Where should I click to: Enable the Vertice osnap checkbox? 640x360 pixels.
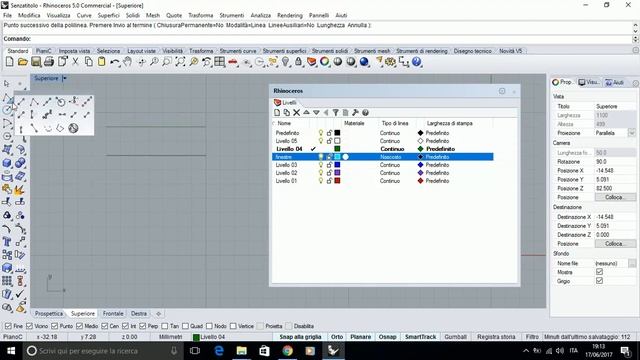coord(233,326)
